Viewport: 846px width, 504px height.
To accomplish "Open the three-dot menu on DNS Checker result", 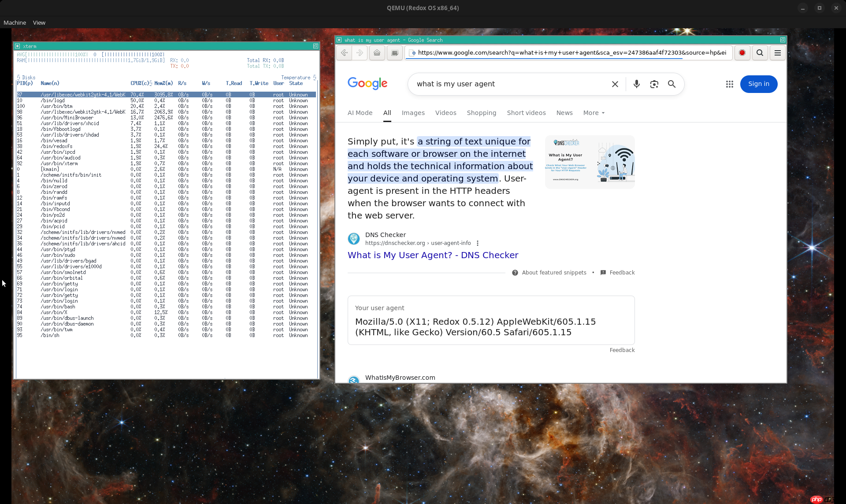I will [477, 243].
